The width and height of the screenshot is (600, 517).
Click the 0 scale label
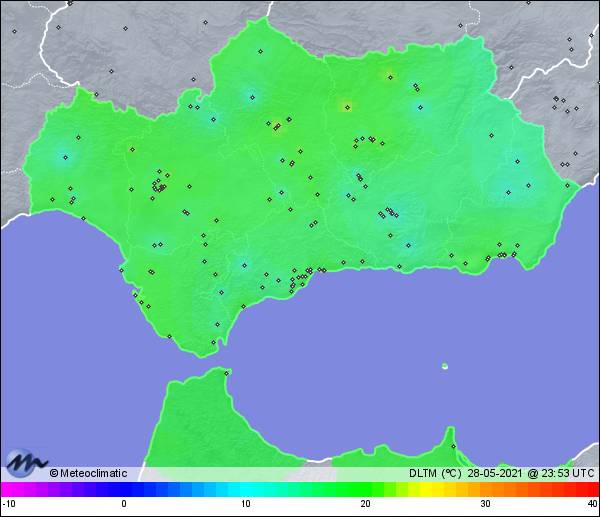point(124,504)
